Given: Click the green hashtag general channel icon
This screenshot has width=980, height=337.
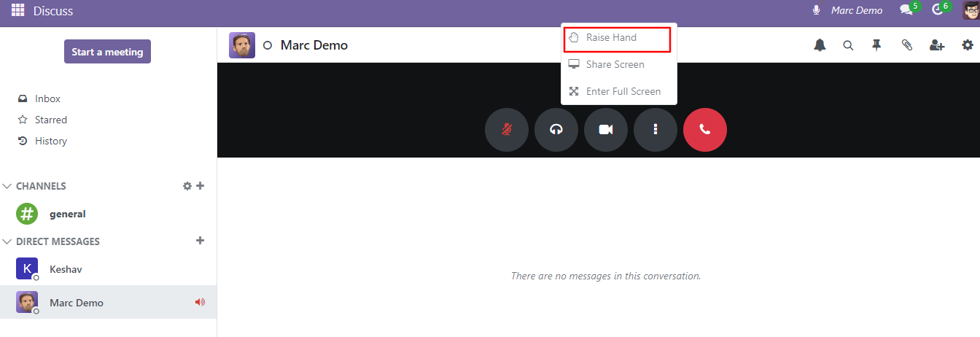Looking at the screenshot, I should click(27, 214).
